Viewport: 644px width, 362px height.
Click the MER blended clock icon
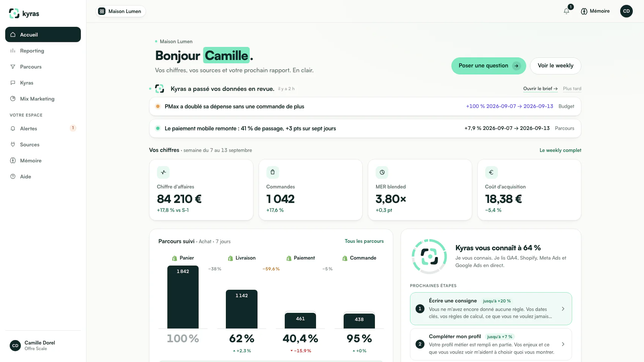[x=382, y=172]
